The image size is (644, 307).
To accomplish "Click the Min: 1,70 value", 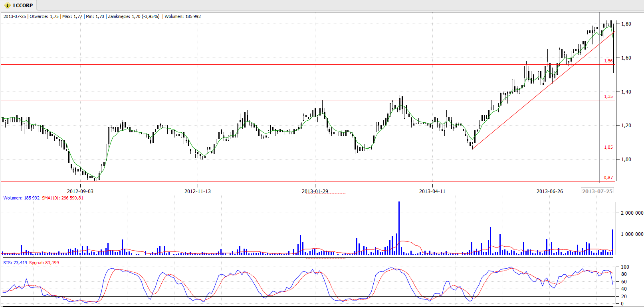I will (95, 16).
